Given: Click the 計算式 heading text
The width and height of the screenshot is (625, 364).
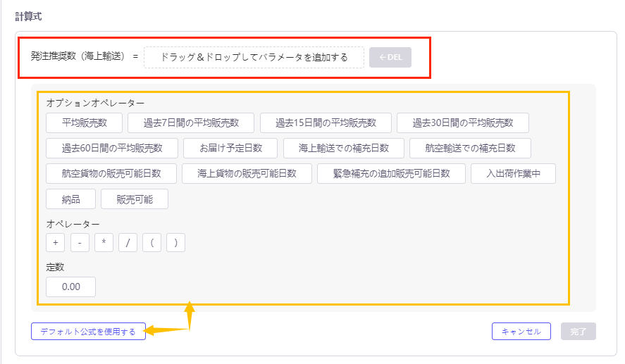Looking at the screenshot, I should click(28, 16).
